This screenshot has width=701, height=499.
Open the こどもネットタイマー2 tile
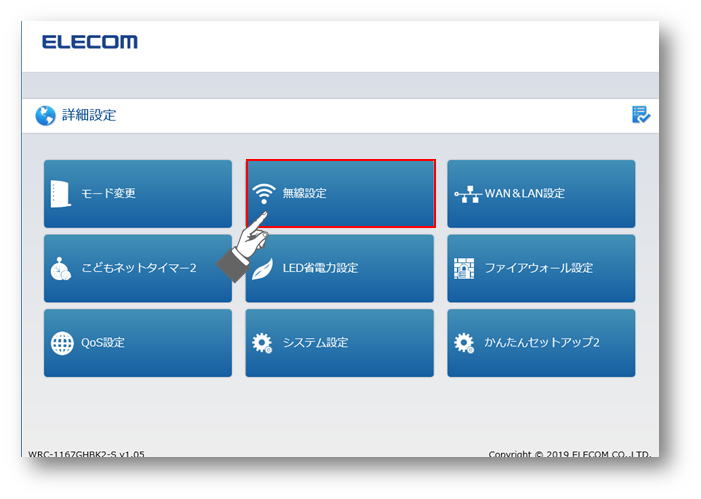coord(138,268)
